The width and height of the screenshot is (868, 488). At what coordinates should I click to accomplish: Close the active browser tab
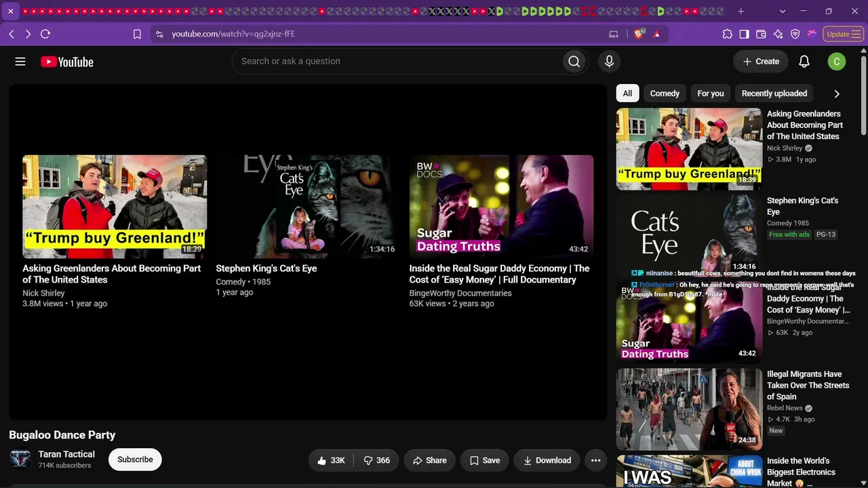(x=10, y=12)
